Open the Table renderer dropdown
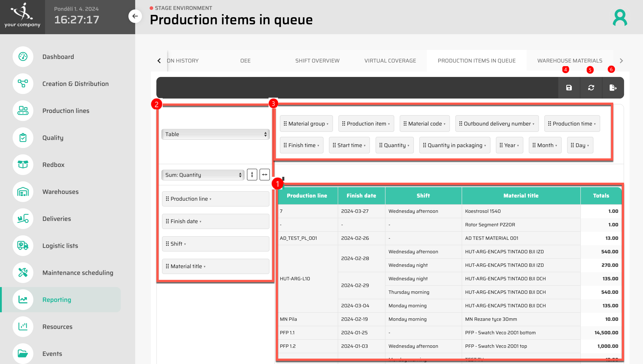Viewport: 643px width, 364px height. [215, 134]
